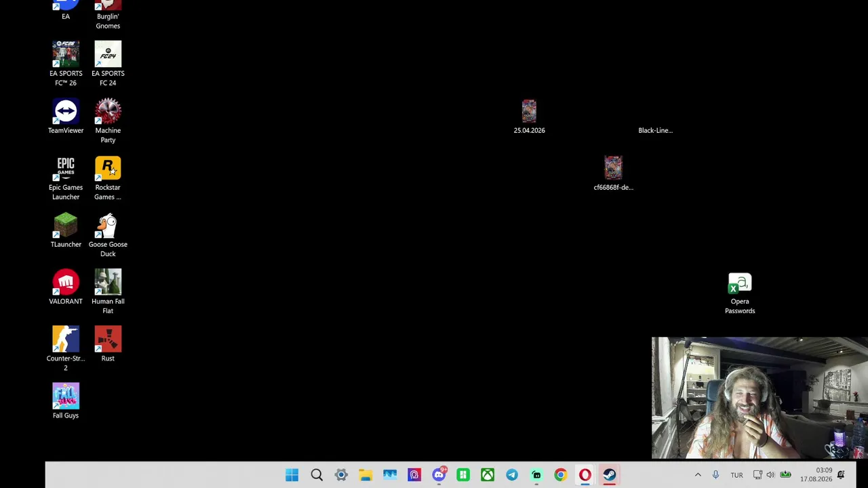Select the Burglin' Gnomes shortcut
Screen dimensions: 868x488
click(x=108, y=14)
